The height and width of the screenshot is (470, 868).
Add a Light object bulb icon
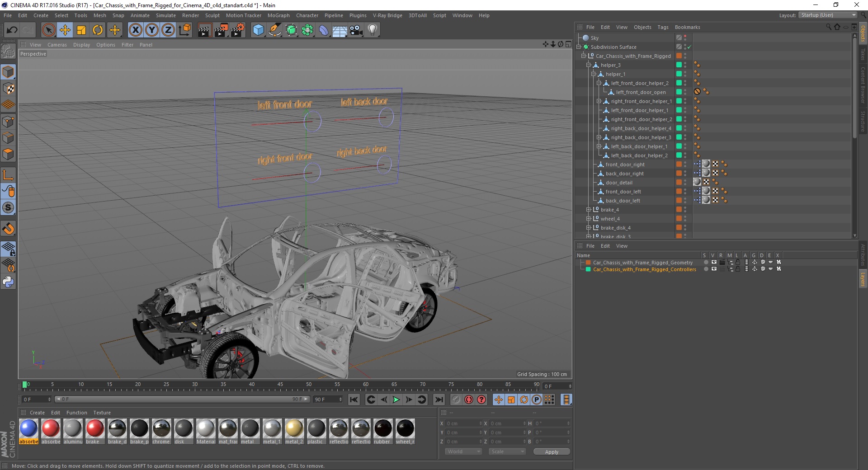(x=373, y=30)
